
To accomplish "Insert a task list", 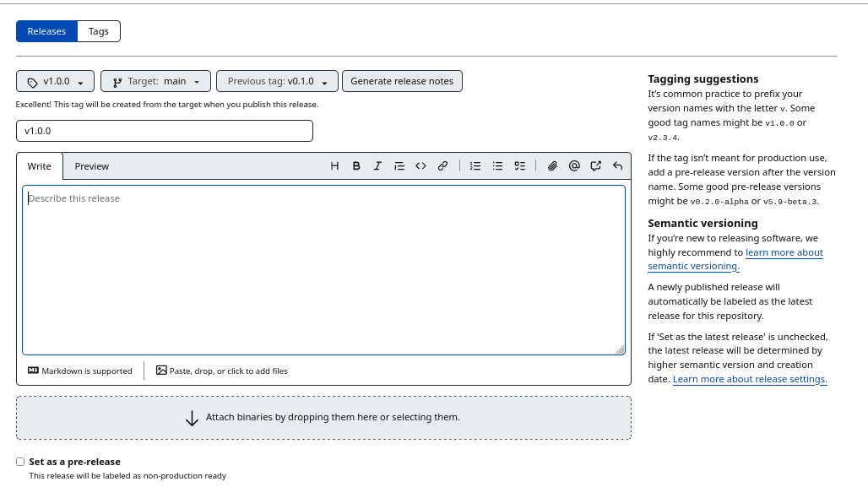I will 519,165.
